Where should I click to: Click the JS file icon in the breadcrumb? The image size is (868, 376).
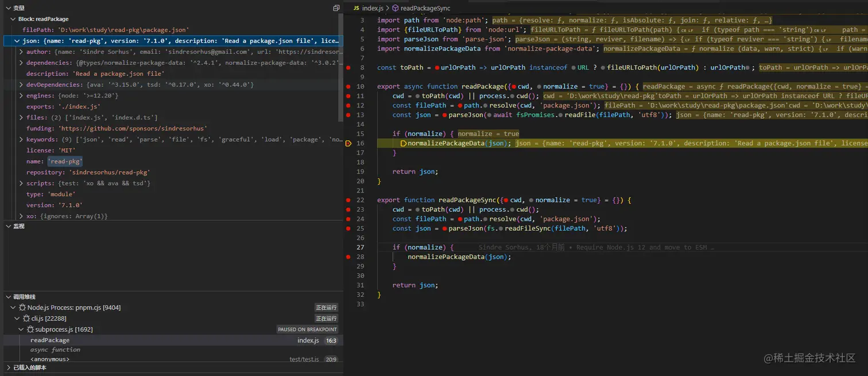click(x=356, y=8)
